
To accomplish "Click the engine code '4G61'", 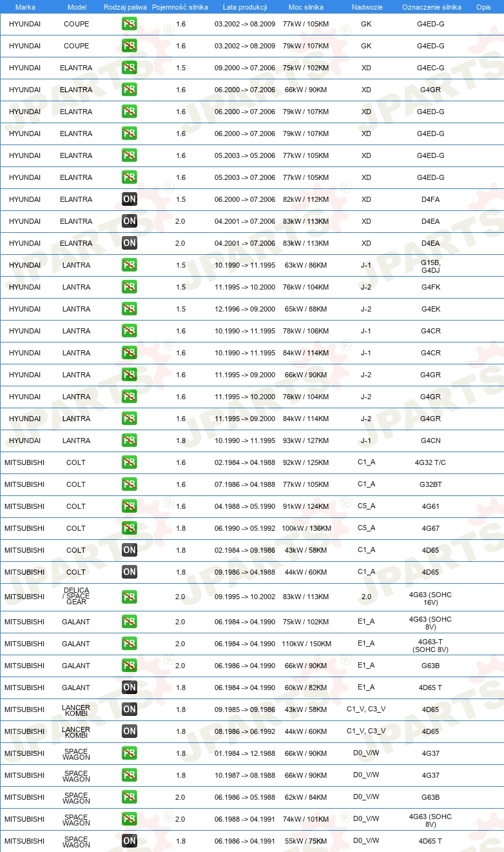I will click(x=431, y=506).
